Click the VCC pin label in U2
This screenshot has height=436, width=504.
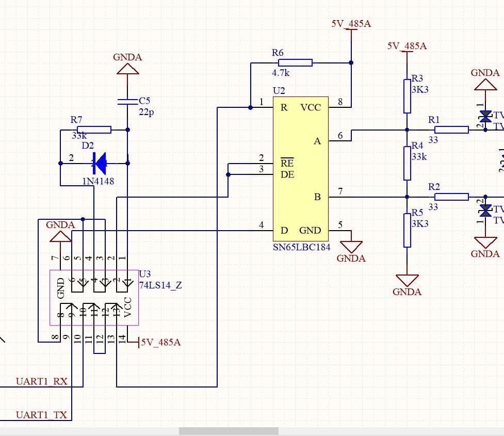click(x=311, y=107)
